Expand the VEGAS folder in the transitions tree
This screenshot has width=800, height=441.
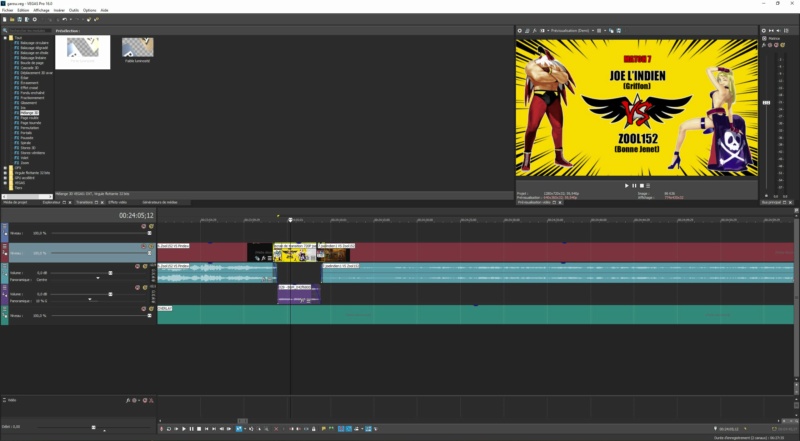tap(5, 183)
